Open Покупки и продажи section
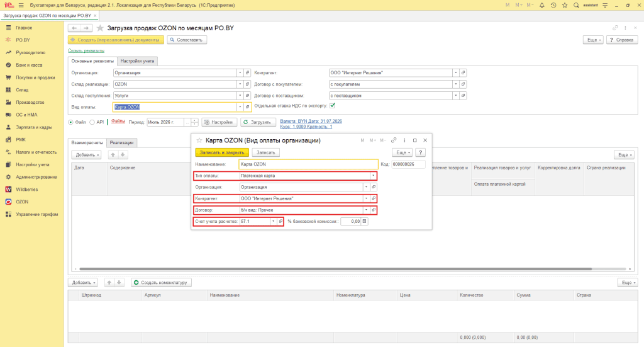Screen dimensions: 644x347 coord(35,77)
